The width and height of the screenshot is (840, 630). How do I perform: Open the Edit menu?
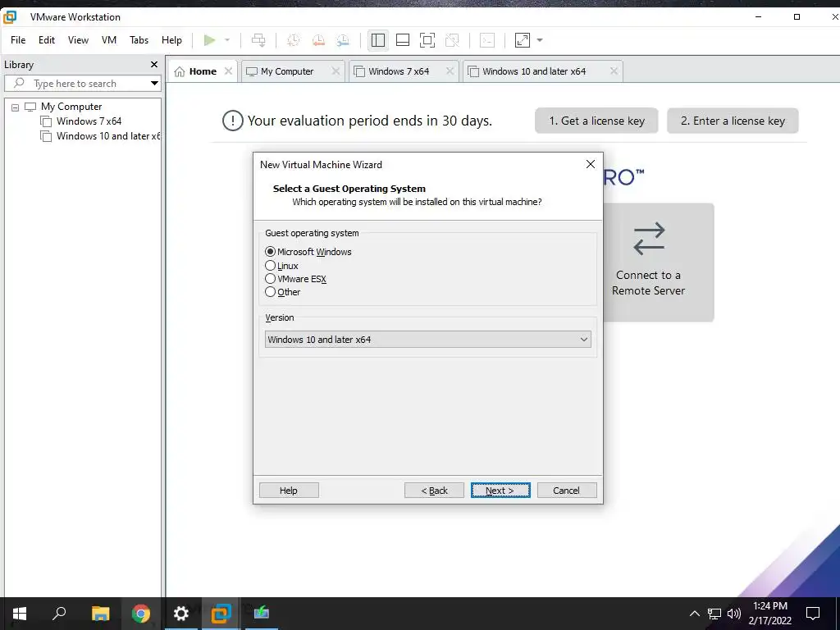click(x=47, y=40)
